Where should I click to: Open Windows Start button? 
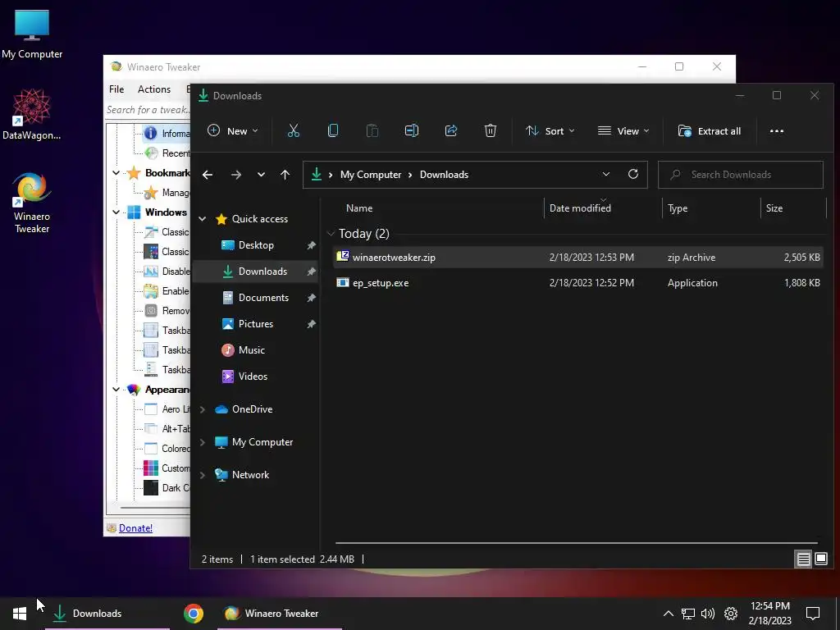[20, 614]
